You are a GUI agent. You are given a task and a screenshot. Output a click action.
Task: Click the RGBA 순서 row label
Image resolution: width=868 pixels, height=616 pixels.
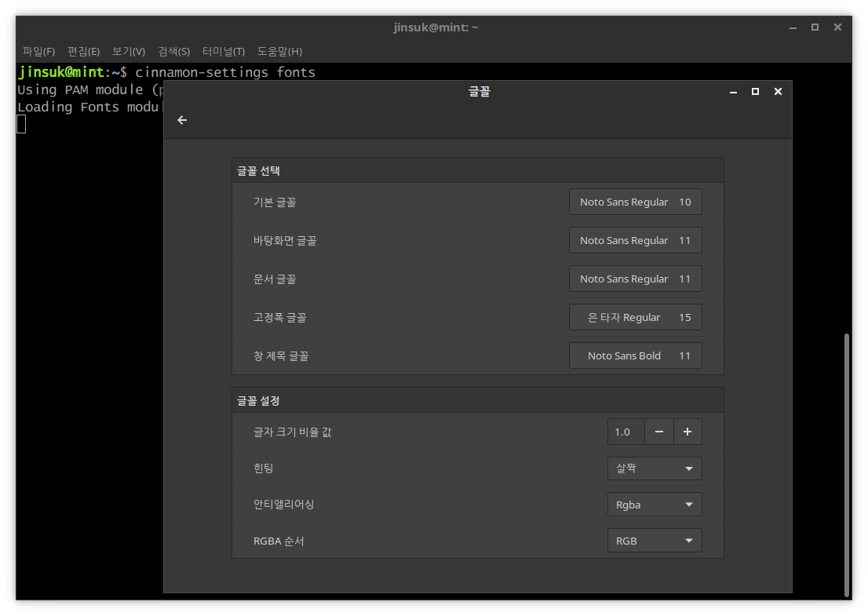279,541
